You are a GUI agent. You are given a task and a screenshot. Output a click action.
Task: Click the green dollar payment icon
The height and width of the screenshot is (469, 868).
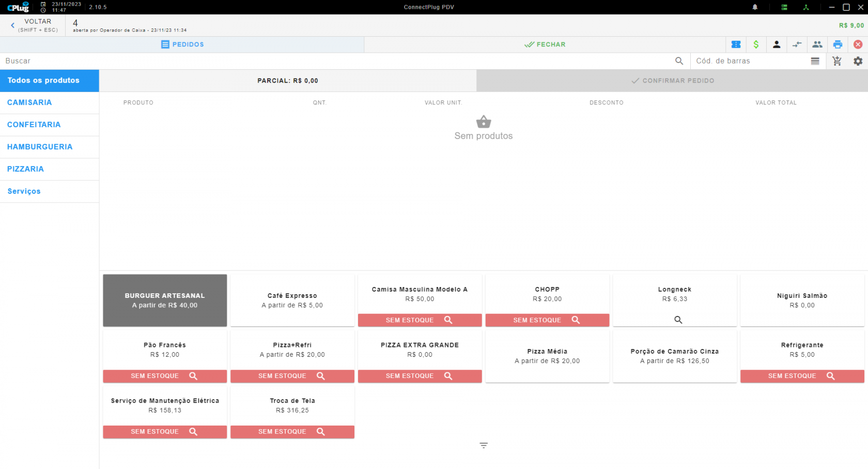coord(756,44)
